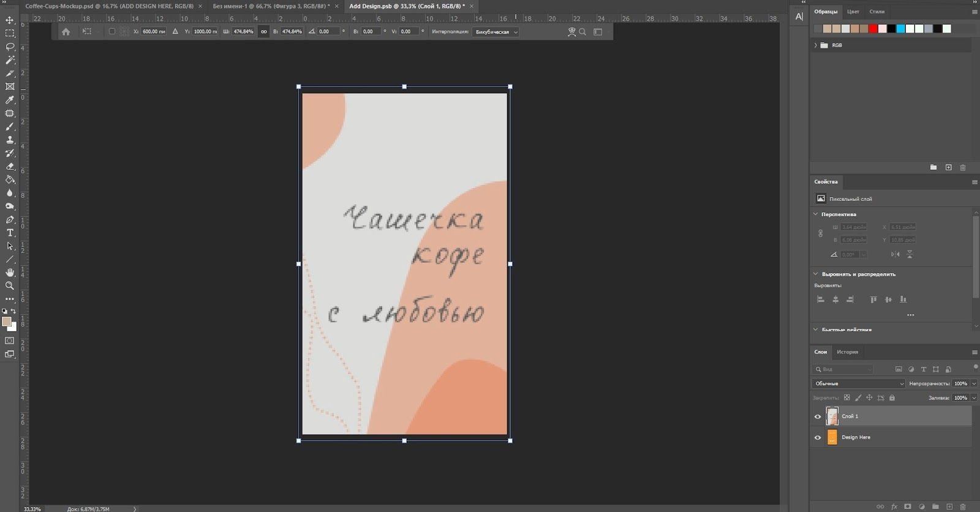Select the Lasso tool
This screenshot has height=512, width=980.
tap(10, 47)
